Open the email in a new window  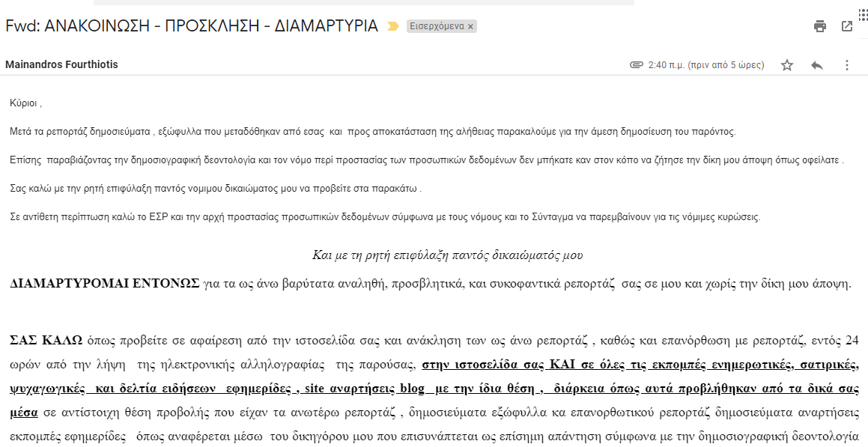coord(847,27)
